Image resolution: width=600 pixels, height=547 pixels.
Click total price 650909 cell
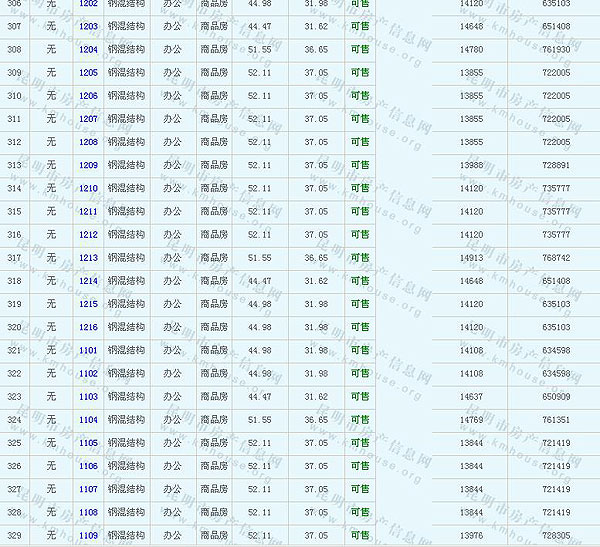(x=556, y=397)
